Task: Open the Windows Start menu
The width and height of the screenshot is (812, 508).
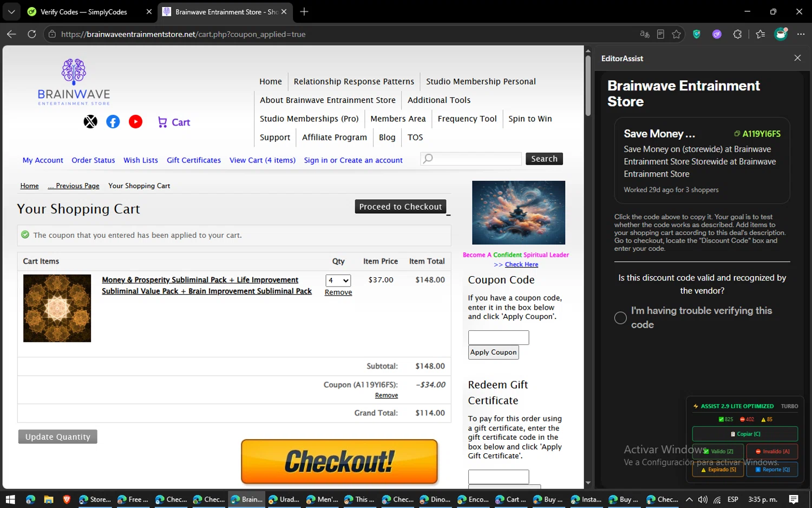Action: coord(10,499)
